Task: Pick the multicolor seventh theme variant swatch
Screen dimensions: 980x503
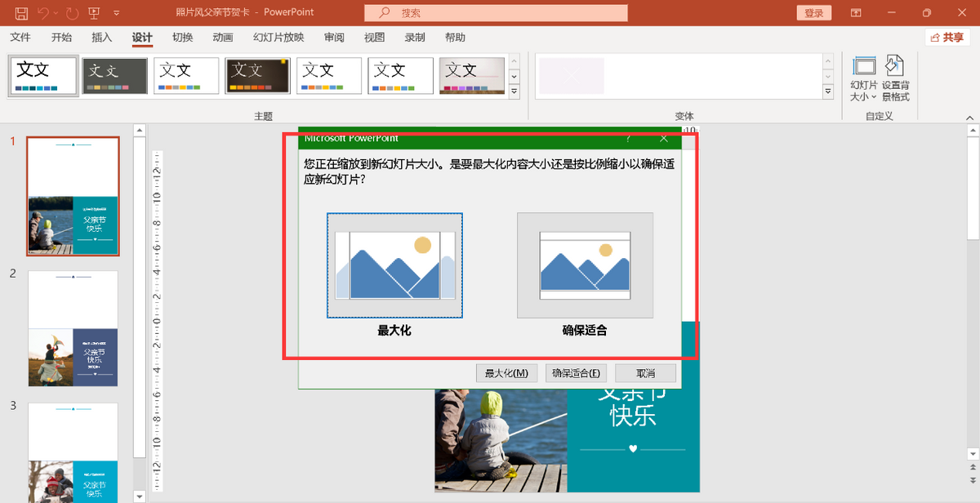Action: tap(471, 75)
